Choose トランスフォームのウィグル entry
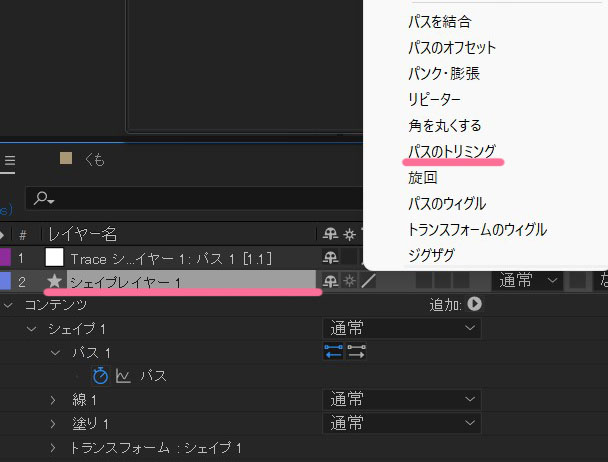 [x=477, y=229]
